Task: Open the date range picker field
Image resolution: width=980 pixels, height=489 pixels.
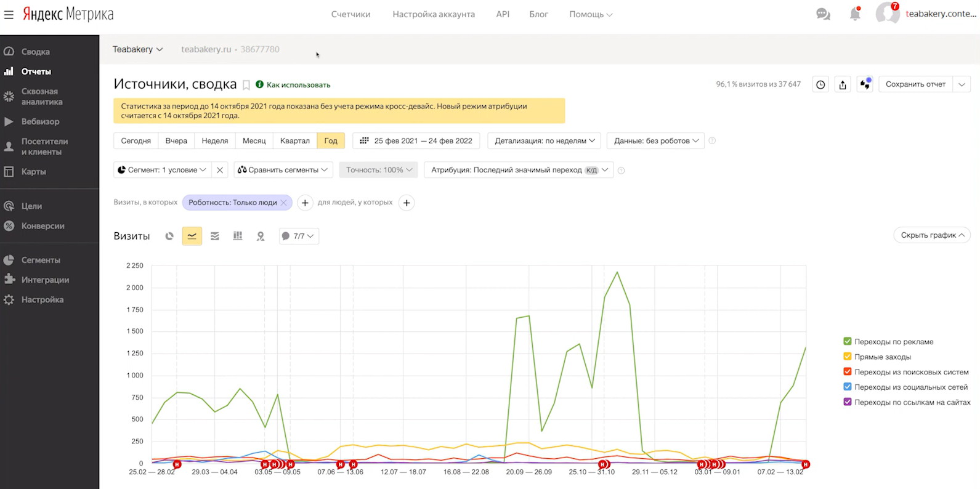Action: coord(416,141)
